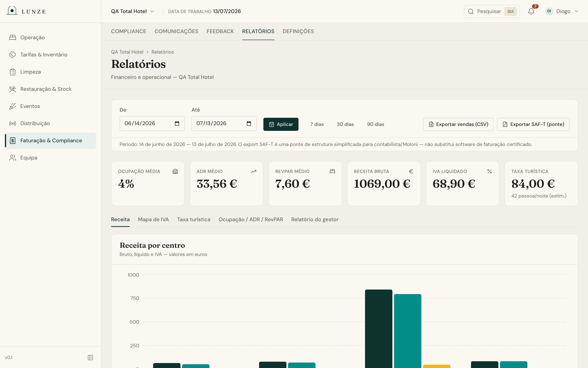Click the Receita por centro heading
588x368 pixels.
click(x=152, y=245)
